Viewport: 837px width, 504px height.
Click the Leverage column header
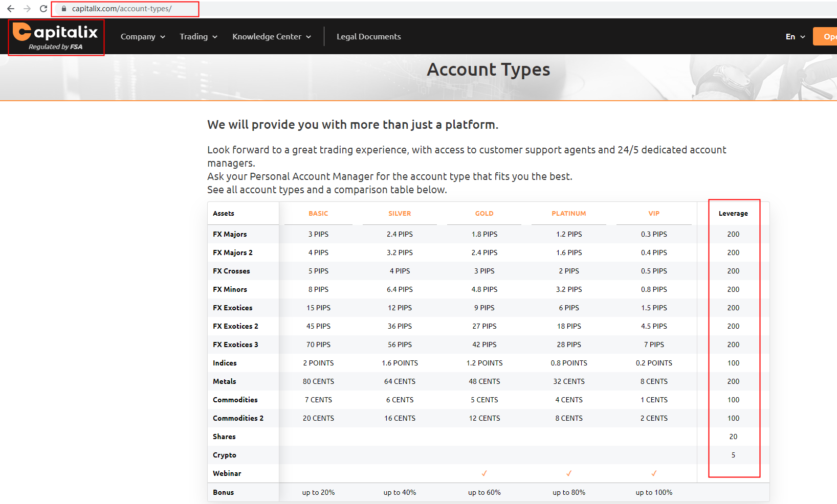733,214
